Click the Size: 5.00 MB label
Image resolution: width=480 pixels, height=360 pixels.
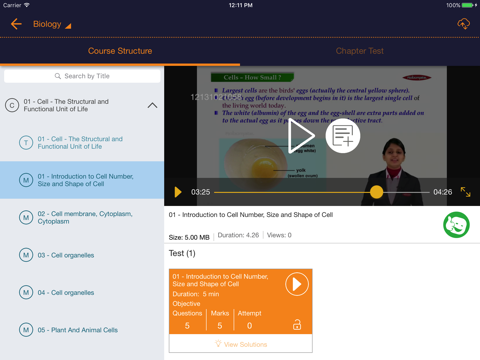pos(189,237)
